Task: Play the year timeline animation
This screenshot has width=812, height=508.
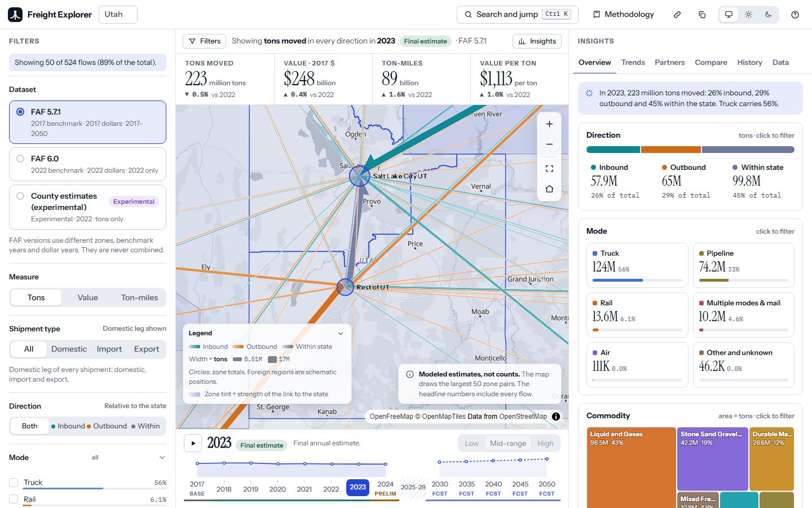Action: [x=193, y=443]
